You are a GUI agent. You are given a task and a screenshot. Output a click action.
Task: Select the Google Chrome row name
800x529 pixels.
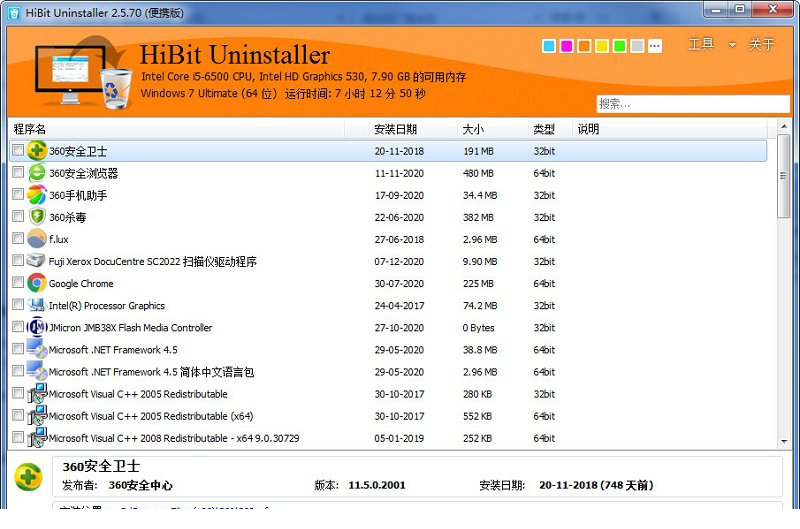[x=81, y=283]
